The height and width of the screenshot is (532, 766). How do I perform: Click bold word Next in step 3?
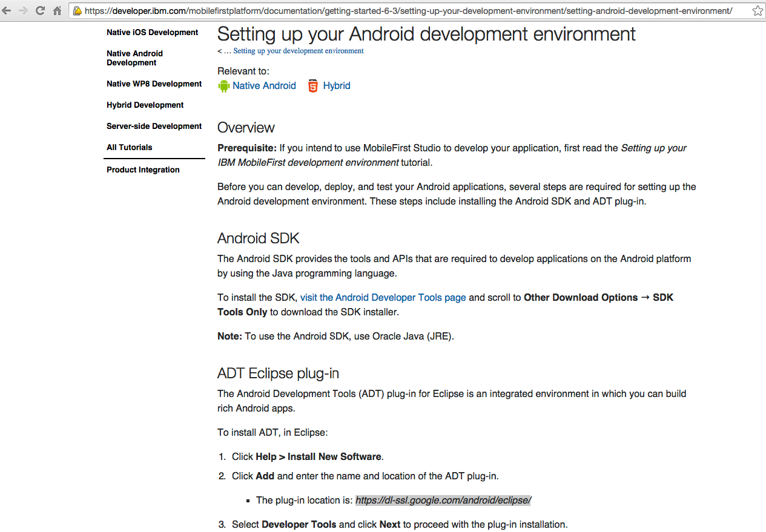click(x=390, y=525)
